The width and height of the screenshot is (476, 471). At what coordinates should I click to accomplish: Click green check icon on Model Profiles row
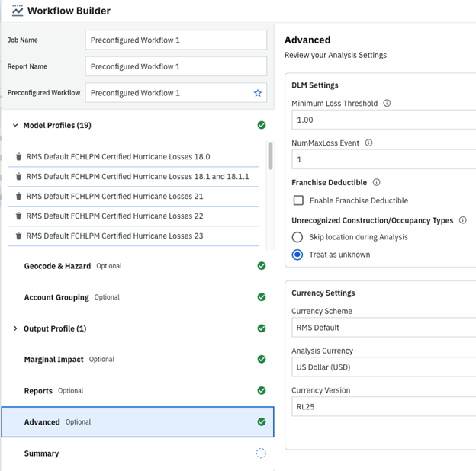tap(262, 125)
